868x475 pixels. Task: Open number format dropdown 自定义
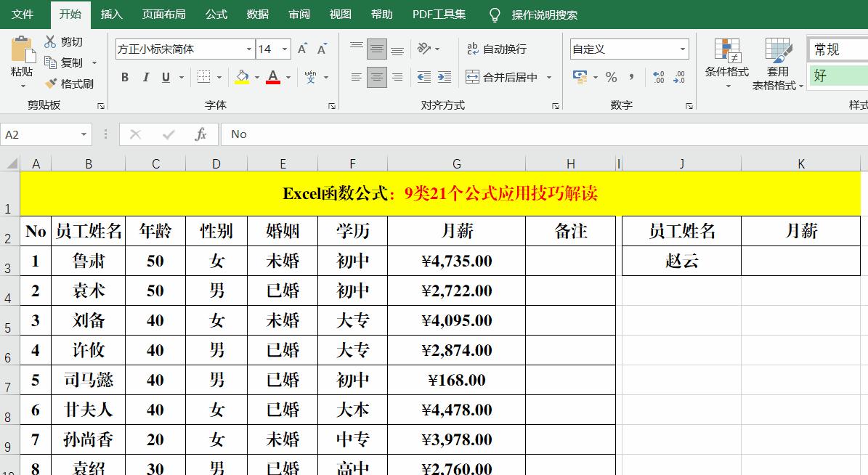(683, 49)
